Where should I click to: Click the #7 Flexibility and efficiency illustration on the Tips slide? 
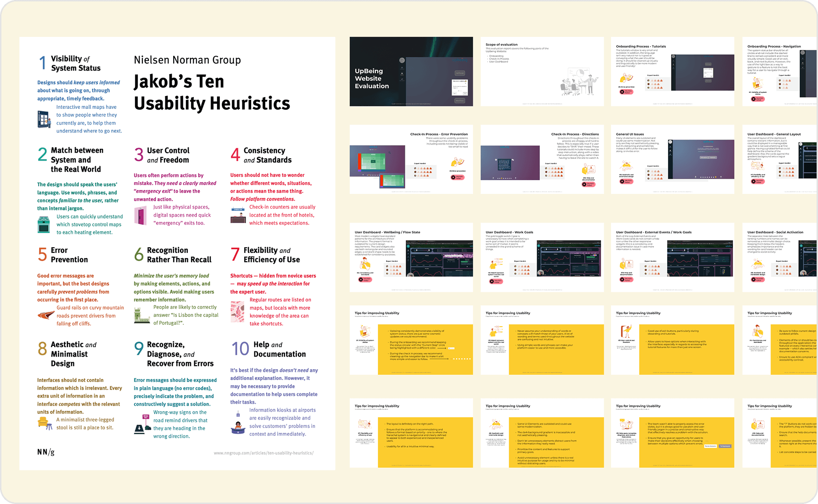[364, 424]
